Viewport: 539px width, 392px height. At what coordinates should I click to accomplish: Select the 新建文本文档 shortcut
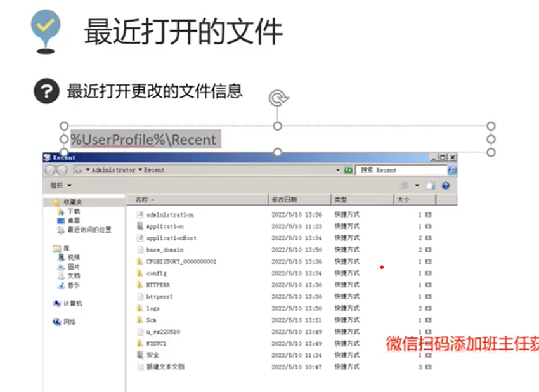coord(166,367)
